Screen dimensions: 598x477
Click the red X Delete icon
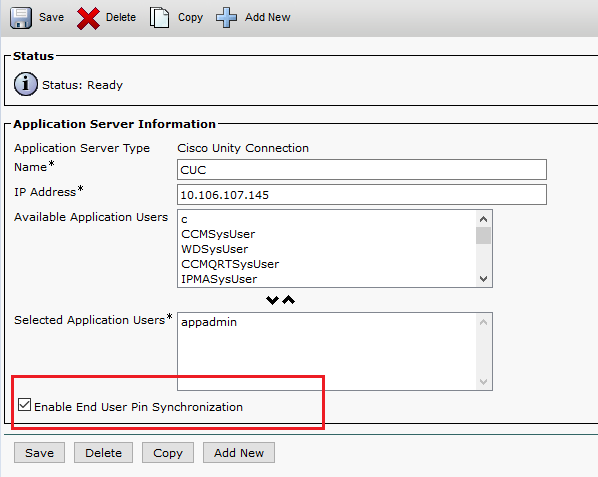pos(88,18)
